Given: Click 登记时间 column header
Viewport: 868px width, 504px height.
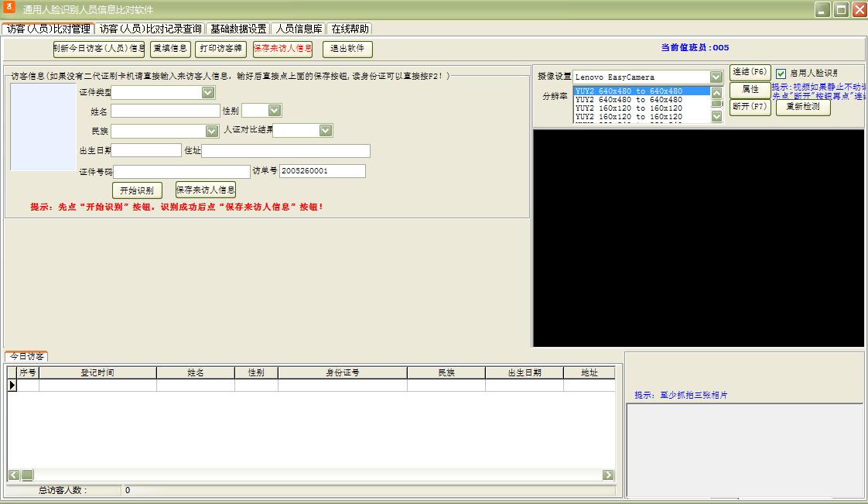Looking at the screenshot, I should tap(97, 372).
